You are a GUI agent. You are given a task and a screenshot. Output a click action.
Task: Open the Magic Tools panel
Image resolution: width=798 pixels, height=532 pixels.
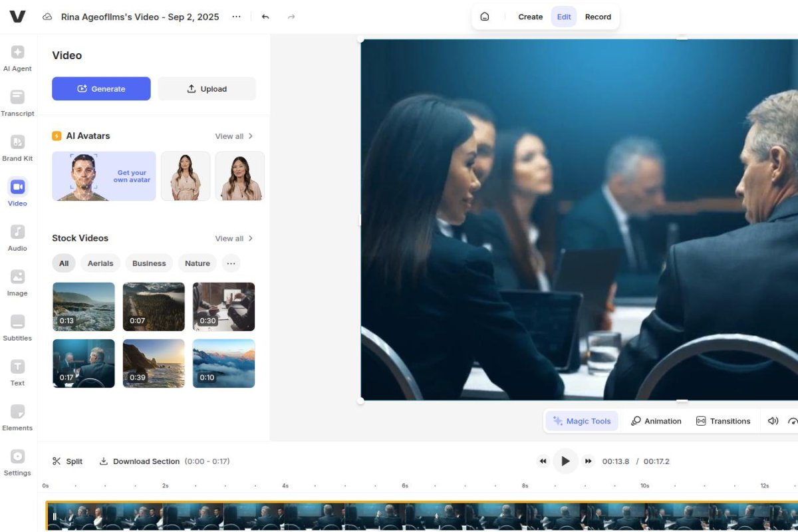coord(581,420)
